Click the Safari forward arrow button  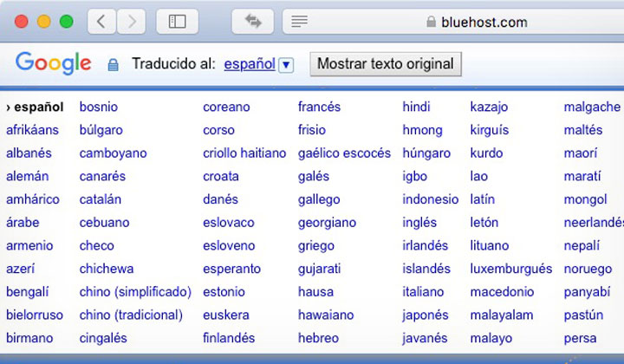132,21
